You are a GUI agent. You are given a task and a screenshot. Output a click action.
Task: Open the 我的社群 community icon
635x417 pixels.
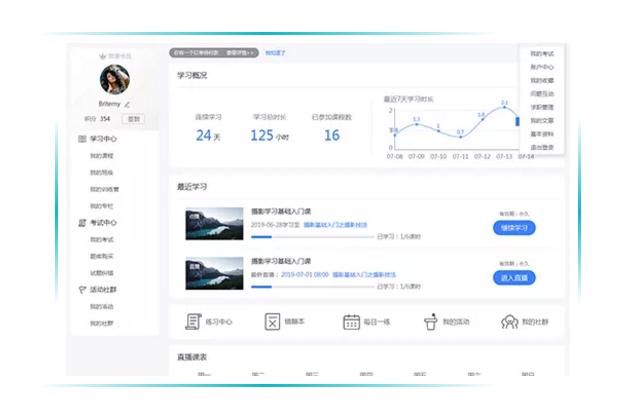coord(508,321)
